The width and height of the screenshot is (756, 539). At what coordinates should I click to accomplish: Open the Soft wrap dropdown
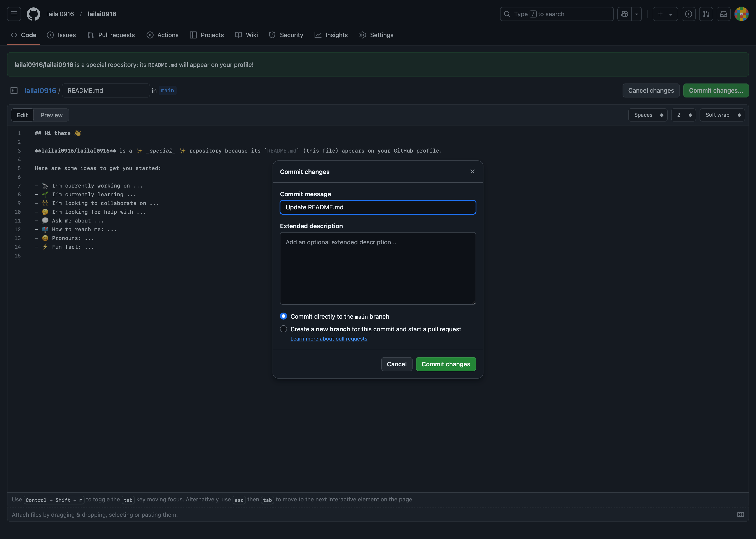coord(722,115)
